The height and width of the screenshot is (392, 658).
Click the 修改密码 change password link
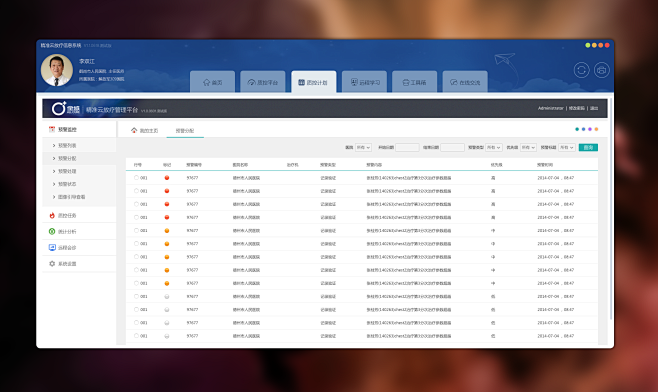[x=577, y=108]
